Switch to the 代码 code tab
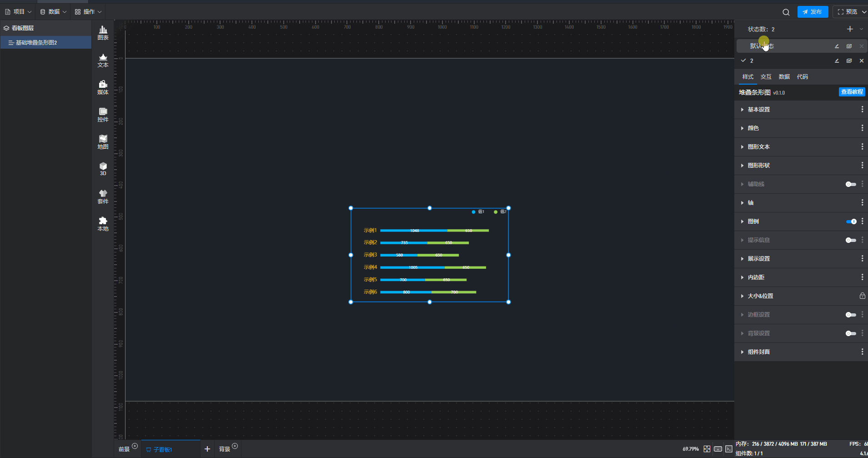 click(x=803, y=77)
